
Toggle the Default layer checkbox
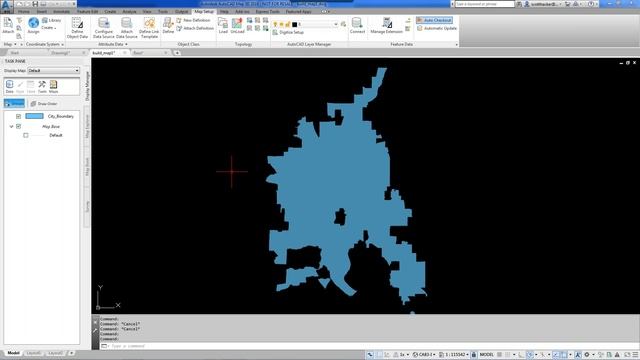pos(26,135)
